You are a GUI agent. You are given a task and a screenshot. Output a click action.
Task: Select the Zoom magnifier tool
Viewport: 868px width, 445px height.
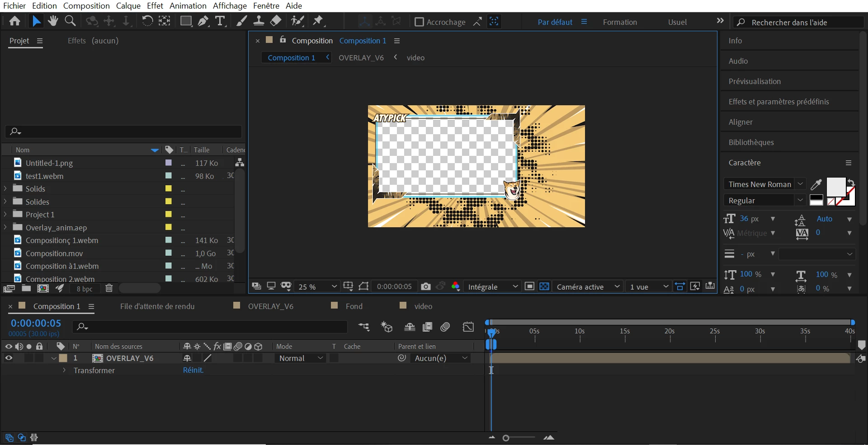click(x=70, y=21)
